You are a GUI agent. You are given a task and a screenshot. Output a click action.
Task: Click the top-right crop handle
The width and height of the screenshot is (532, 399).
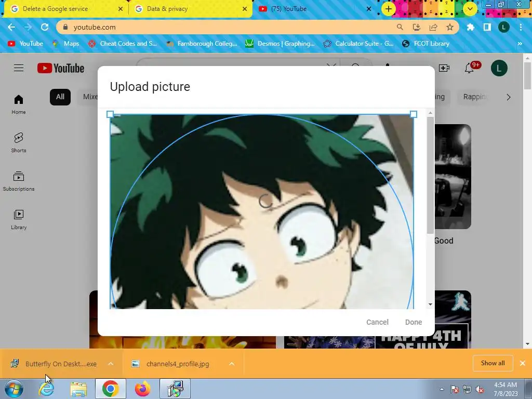click(x=413, y=114)
